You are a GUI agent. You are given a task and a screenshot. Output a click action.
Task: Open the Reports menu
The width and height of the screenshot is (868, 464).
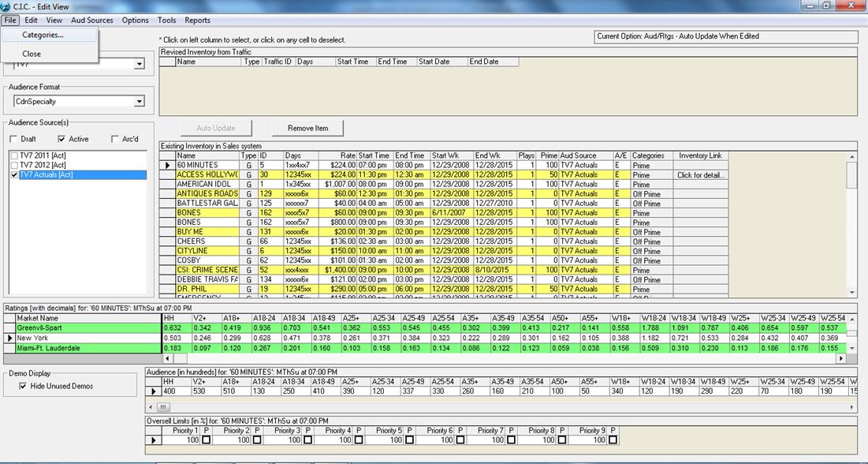pyautogui.click(x=197, y=21)
